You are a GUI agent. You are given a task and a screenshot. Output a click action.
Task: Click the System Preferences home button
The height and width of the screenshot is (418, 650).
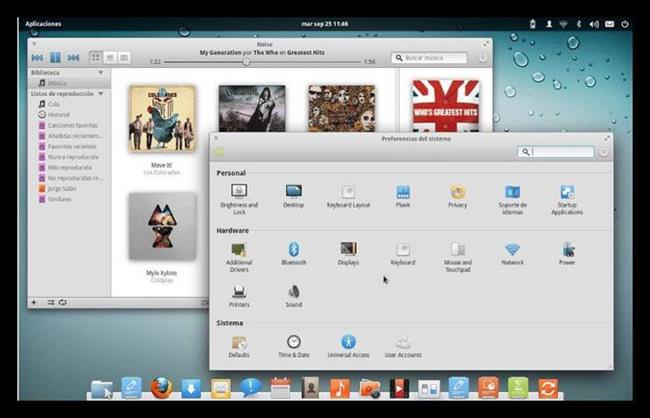[x=220, y=152]
